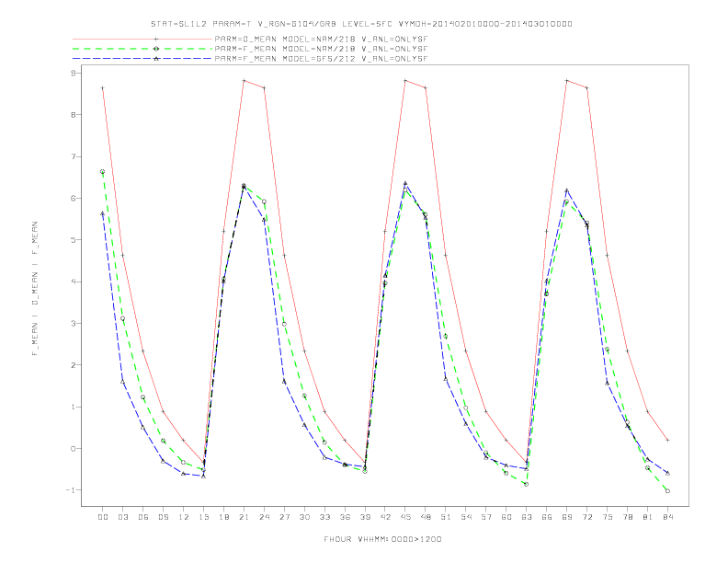Click the triangle marker in the legend
Viewport: 728px width, 563px height.
tap(156, 59)
